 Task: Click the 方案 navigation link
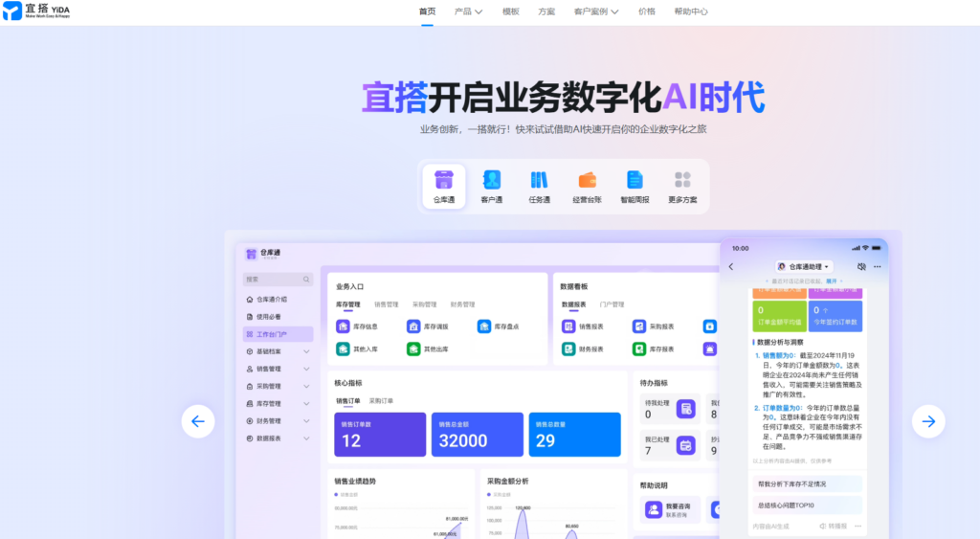click(546, 11)
